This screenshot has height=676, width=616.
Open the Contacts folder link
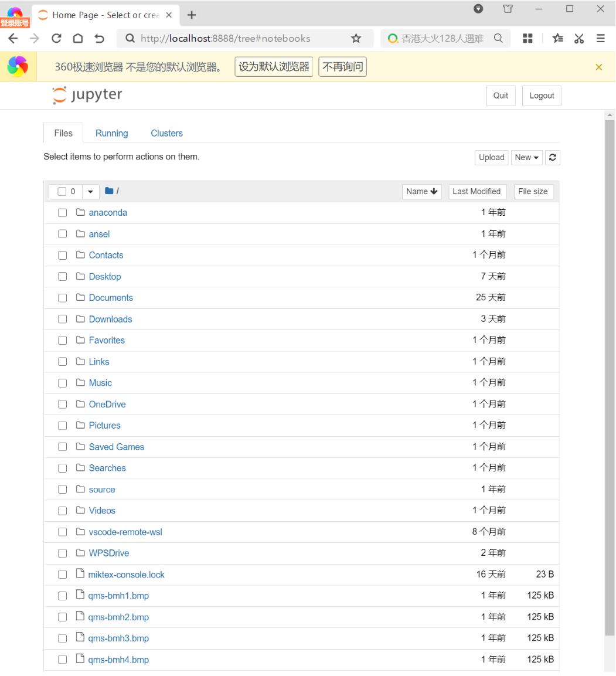pos(106,255)
